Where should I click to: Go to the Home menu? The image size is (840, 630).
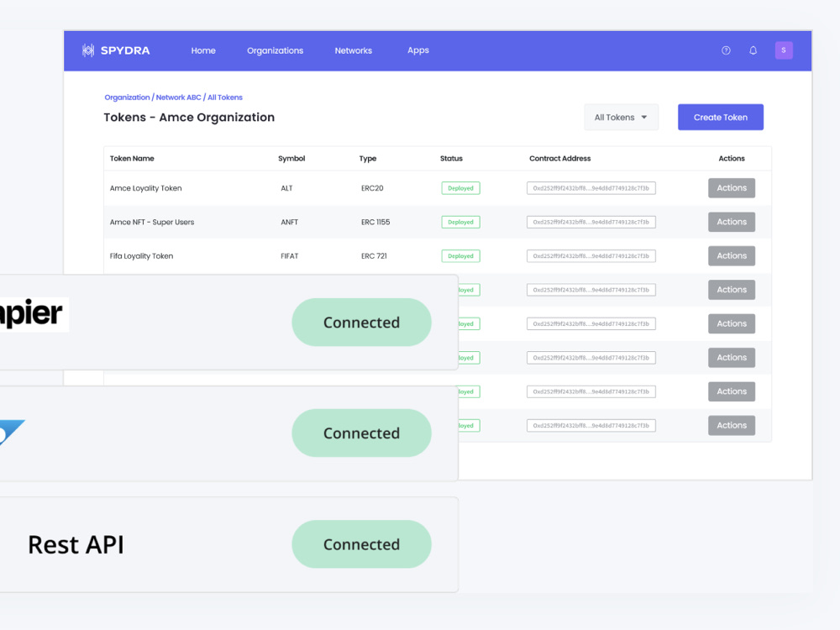[x=203, y=50]
